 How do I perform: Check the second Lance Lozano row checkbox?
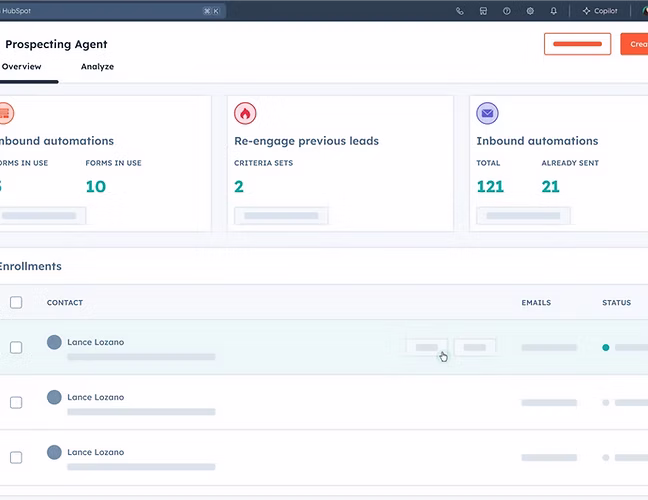pos(16,402)
